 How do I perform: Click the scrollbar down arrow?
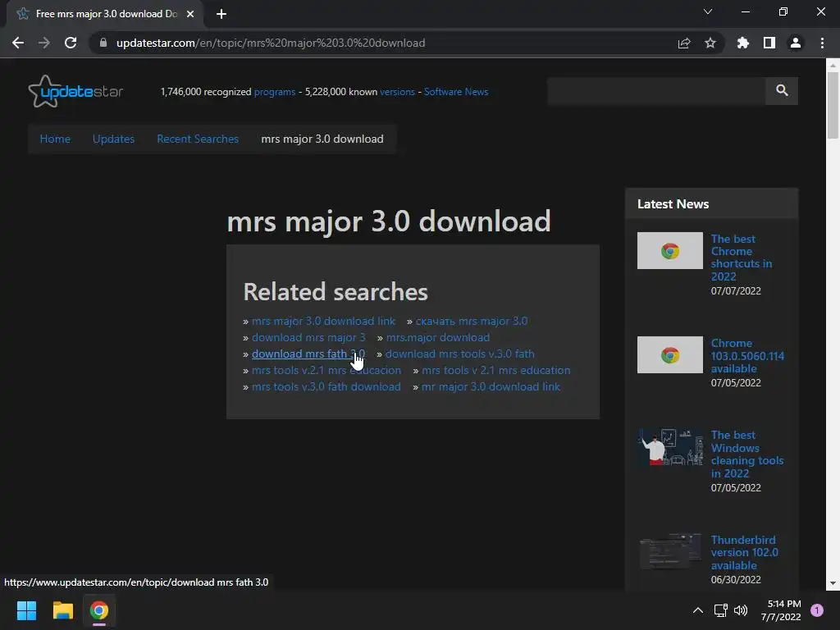(x=833, y=583)
